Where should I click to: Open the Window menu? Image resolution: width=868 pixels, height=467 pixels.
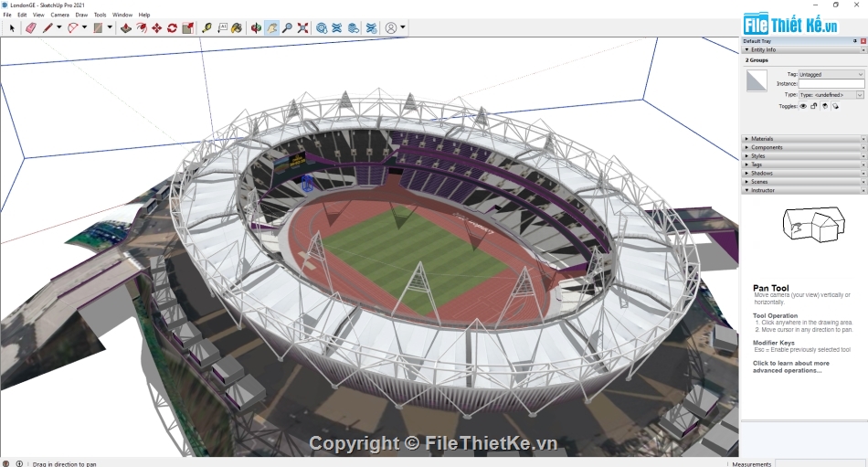(122, 15)
